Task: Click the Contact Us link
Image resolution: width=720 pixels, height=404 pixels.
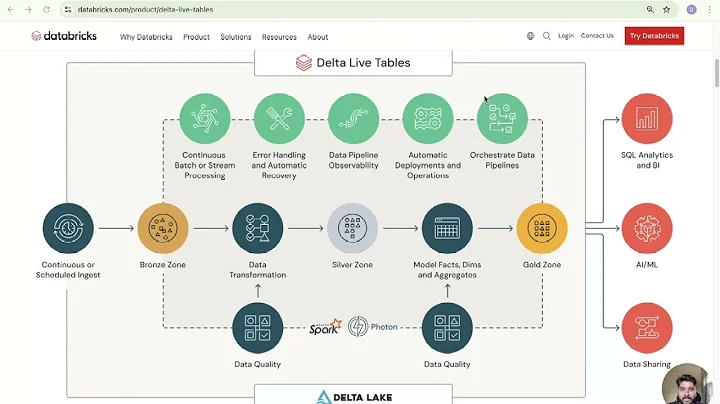Action: [x=597, y=36]
